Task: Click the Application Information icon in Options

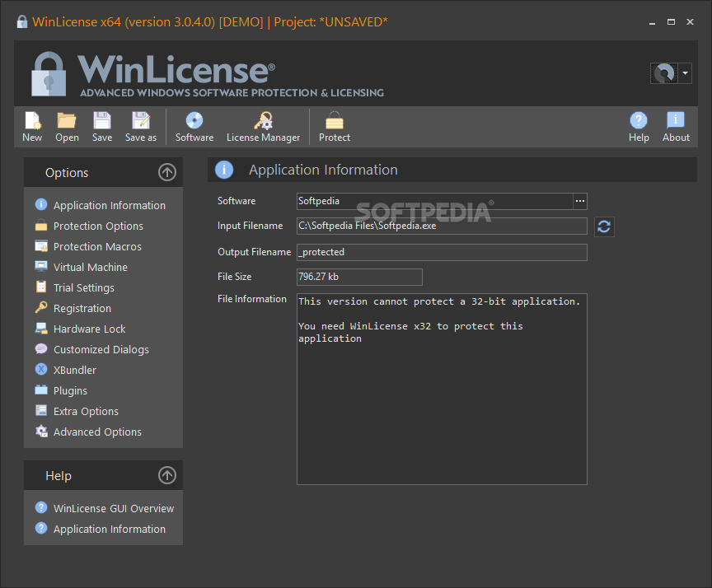Action: 41,204
